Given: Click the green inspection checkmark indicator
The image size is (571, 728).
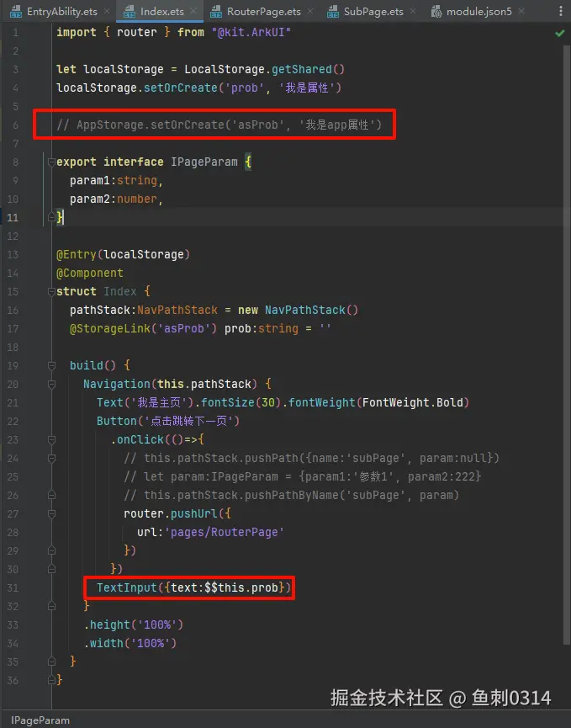Looking at the screenshot, I should tap(560, 33).
